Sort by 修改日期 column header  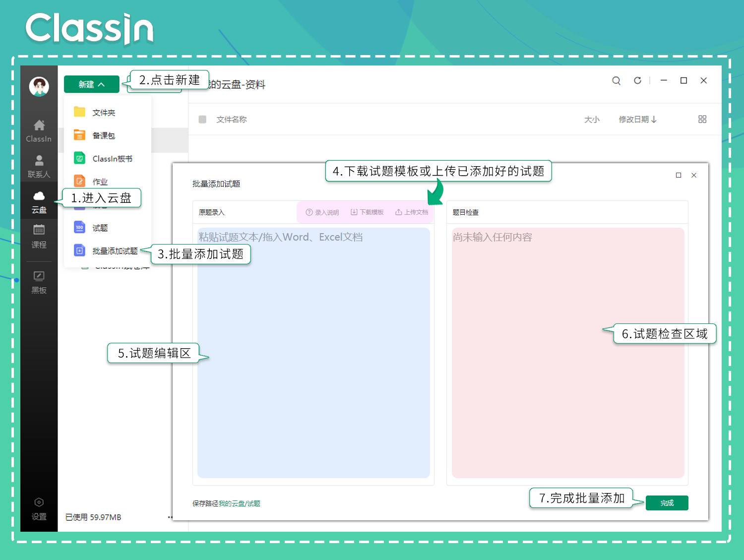coord(637,120)
